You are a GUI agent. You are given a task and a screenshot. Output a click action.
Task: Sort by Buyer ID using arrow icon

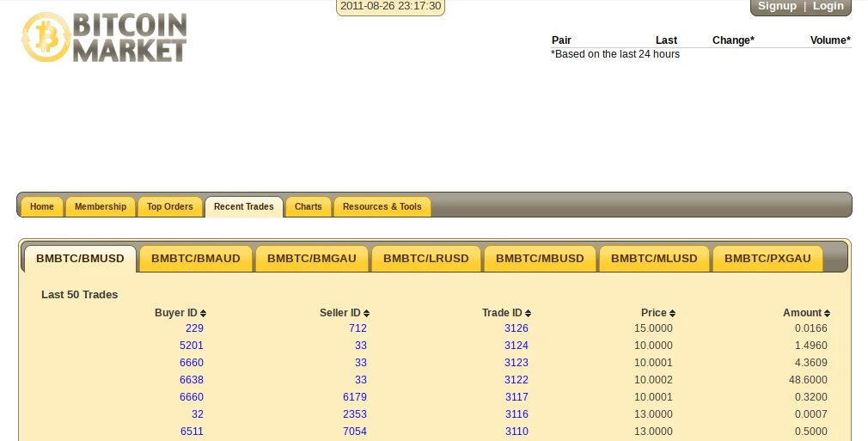pyautogui.click(x=203, y=314)
